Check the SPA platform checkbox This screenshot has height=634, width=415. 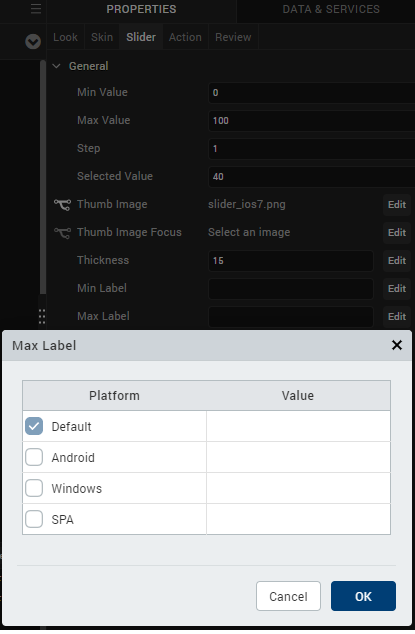(x=34, y=519)
